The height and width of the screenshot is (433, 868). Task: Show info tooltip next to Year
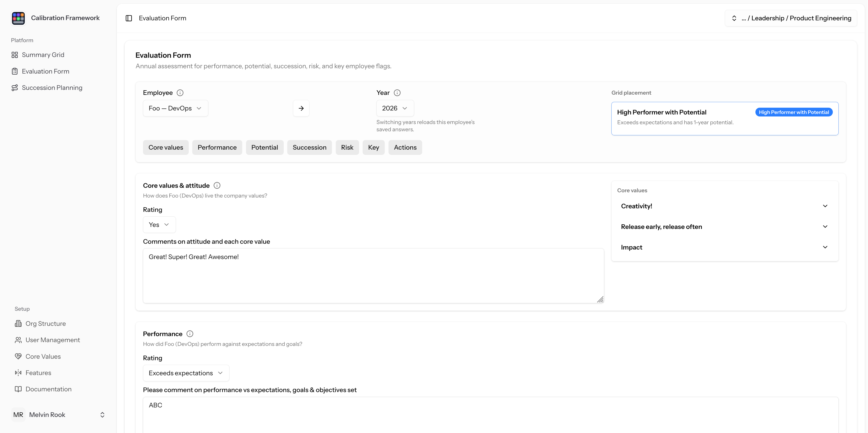tap(397, 93)
